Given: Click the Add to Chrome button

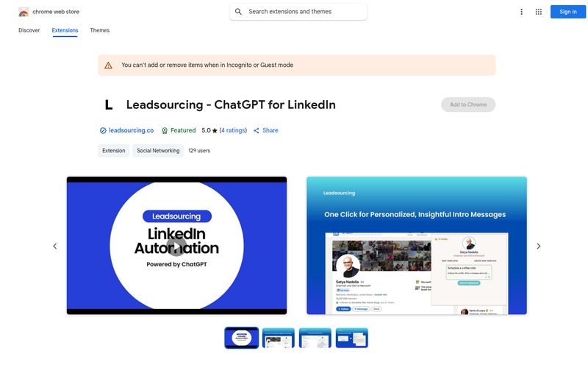Looking at the screenshot, I should 468,104.
